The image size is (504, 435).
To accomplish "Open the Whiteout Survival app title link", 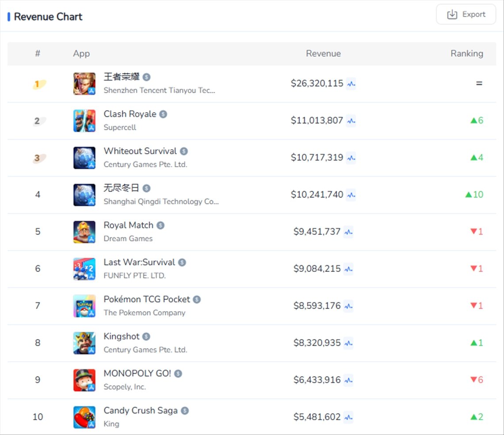I will (140, 151).
